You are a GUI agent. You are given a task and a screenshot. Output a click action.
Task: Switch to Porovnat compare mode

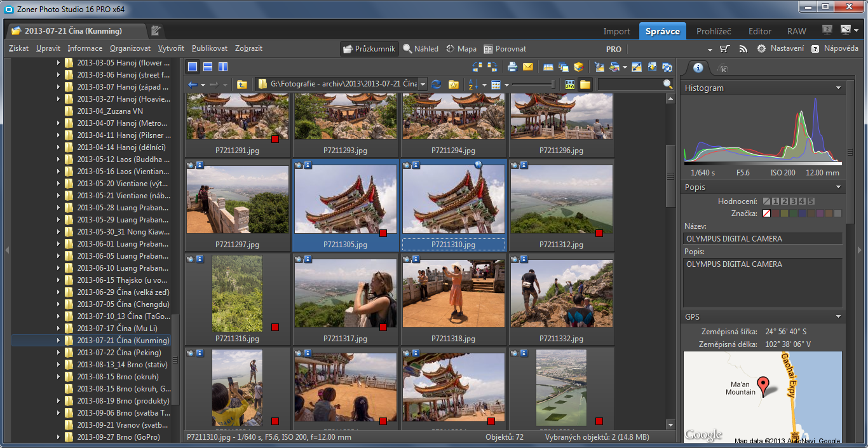tap(505, 49)
